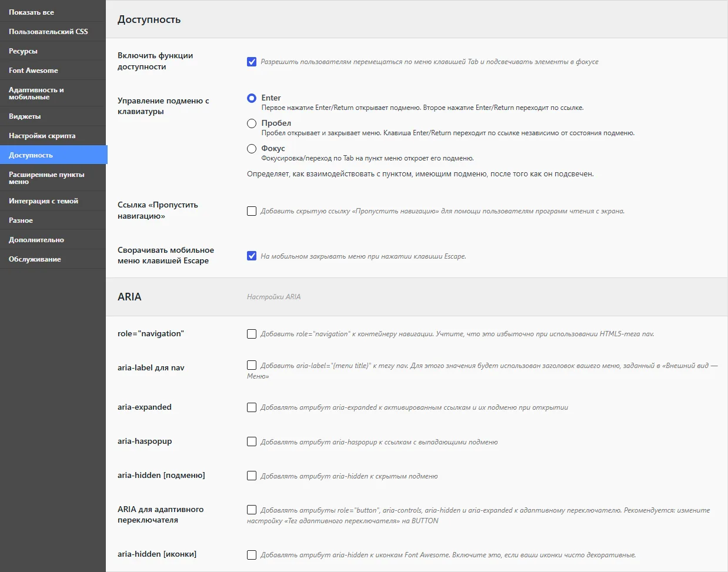Choose the Фокус keyboard control option

coord(252,149)
